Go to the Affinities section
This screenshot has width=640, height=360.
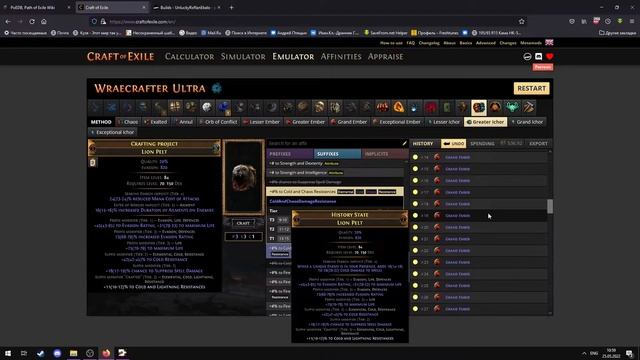pyautogui.click(x=341, y=57)
